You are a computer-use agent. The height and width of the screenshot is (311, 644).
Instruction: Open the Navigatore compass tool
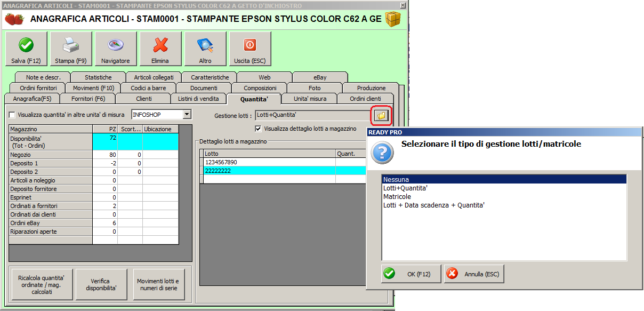[116, 49]
